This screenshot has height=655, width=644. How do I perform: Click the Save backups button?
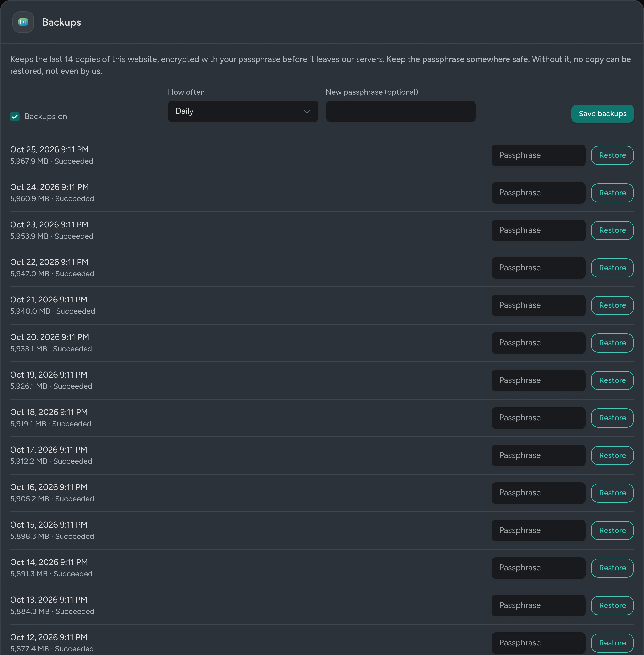point(602,114)
